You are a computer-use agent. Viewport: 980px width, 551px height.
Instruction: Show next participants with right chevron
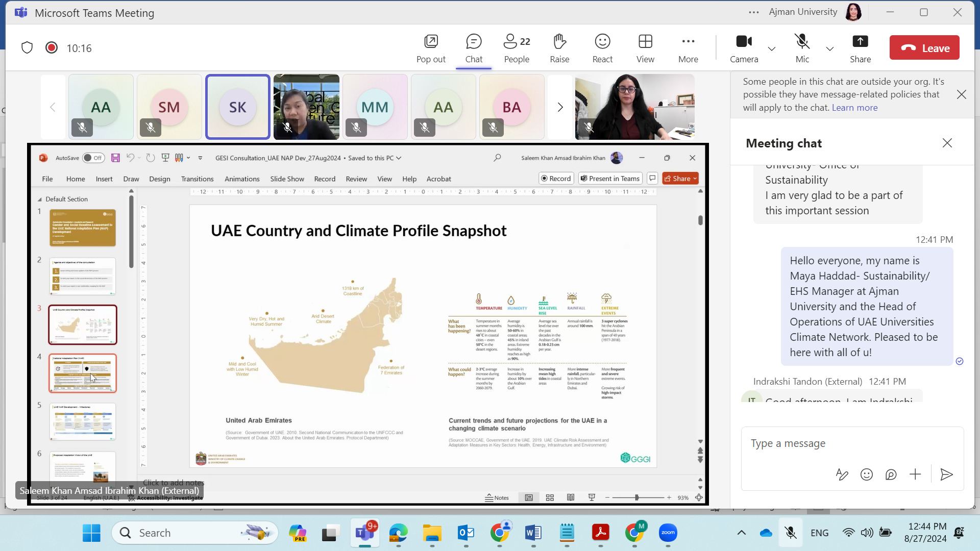click(x=560, y=107)
